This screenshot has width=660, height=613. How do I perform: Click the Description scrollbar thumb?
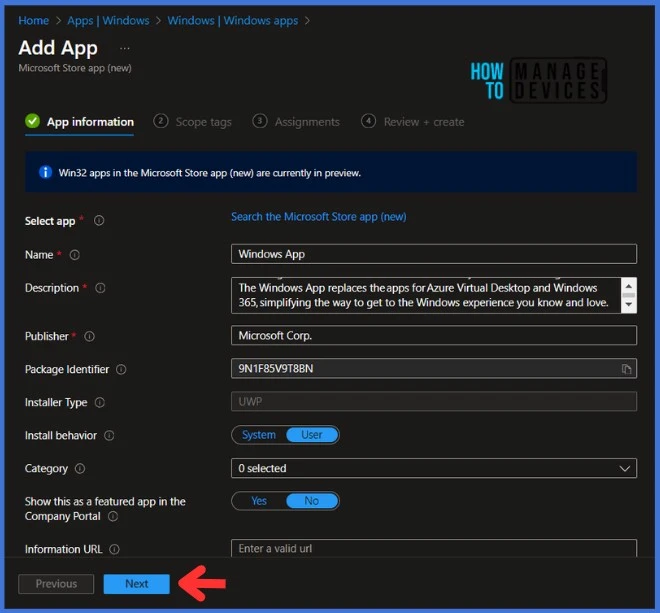(628, 295)
